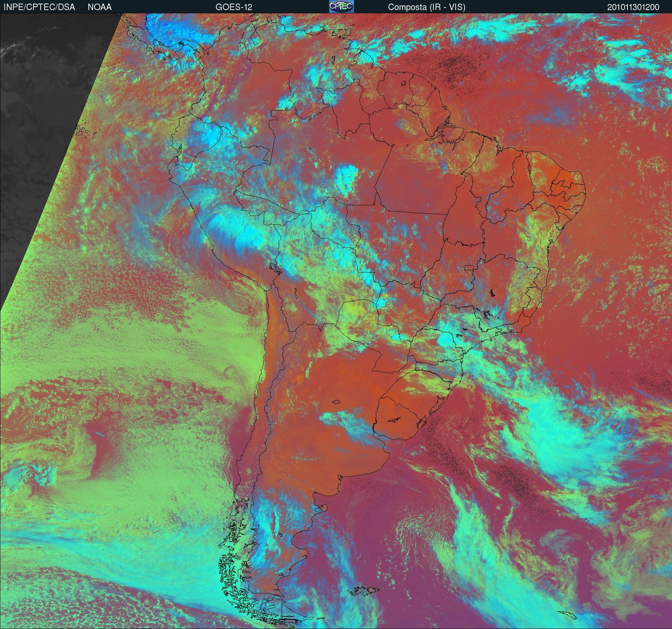Viewport: 672px width, 629px height.
Task: Select the INPE/CPTEC/DSA header label
Action: pyautogui.click(x=39, y=7)
